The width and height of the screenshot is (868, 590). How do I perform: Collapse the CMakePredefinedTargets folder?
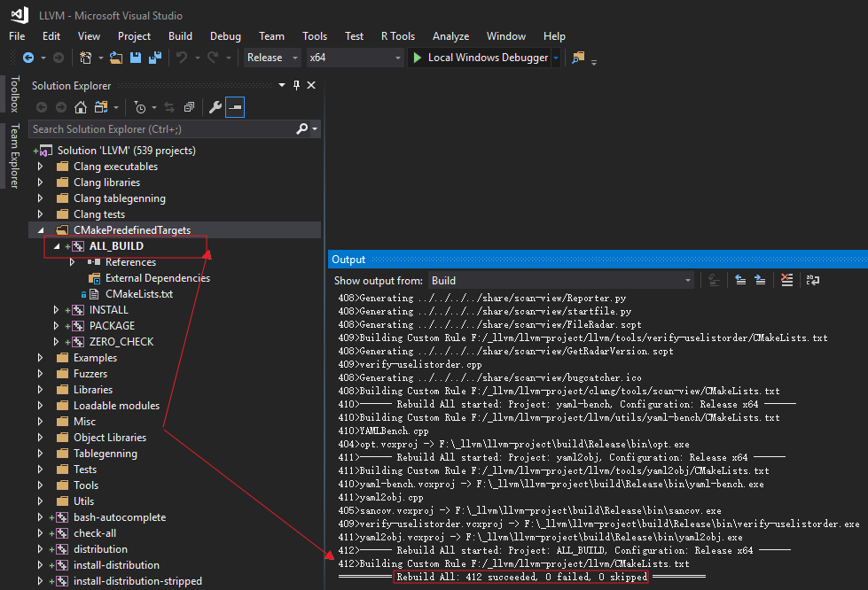point(41,230)
